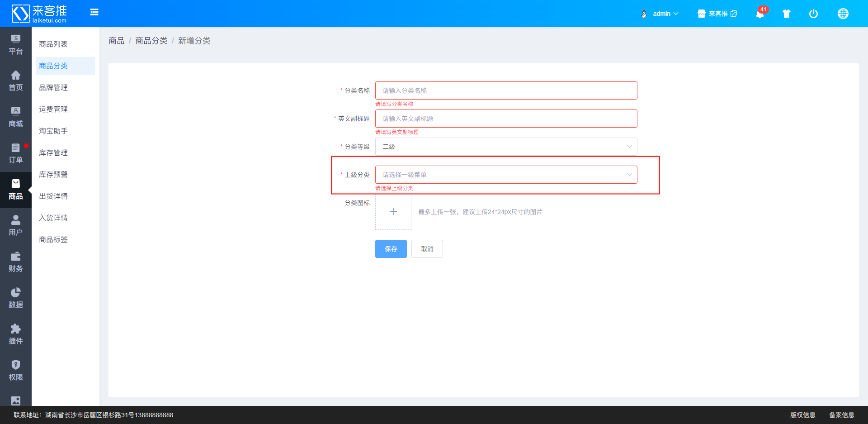Focus the 英文副标题 input field
This screenshot has height=424, width=868.
tap(506, 119)
